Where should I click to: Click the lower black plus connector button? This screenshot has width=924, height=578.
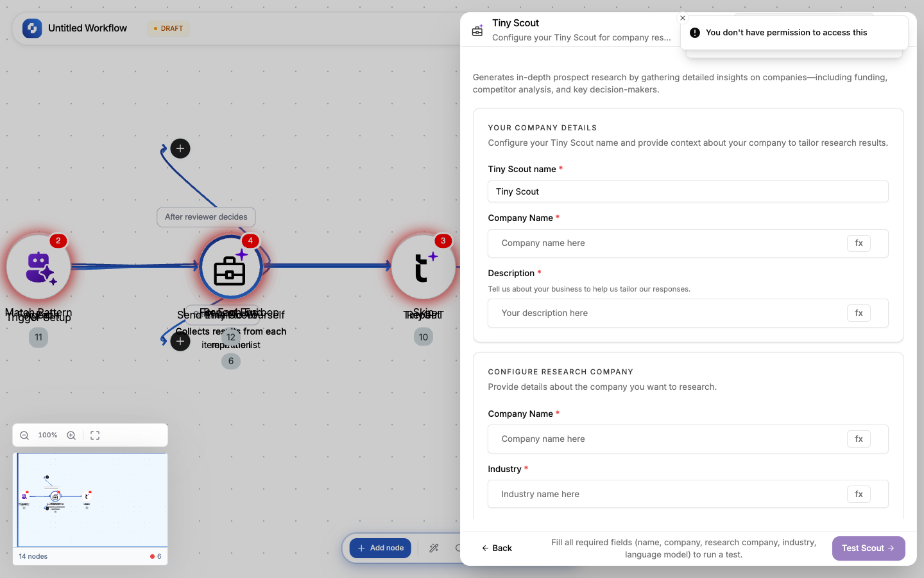(180, 341)
